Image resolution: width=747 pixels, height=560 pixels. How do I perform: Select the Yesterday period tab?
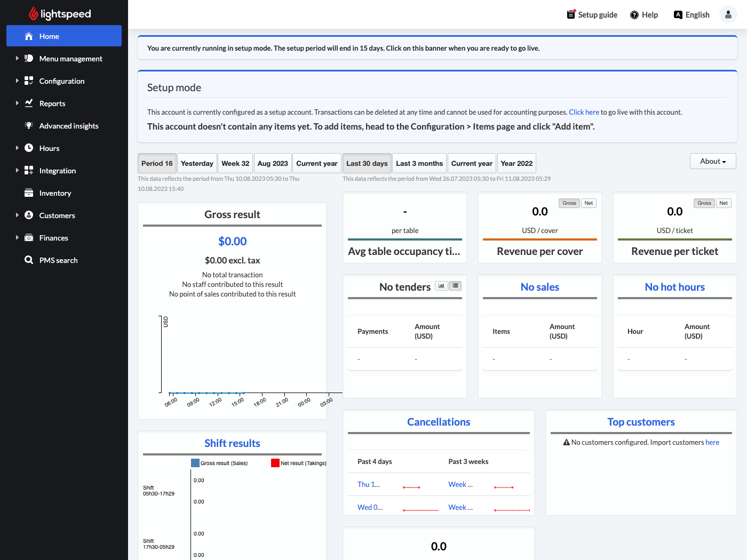point(197,164)
